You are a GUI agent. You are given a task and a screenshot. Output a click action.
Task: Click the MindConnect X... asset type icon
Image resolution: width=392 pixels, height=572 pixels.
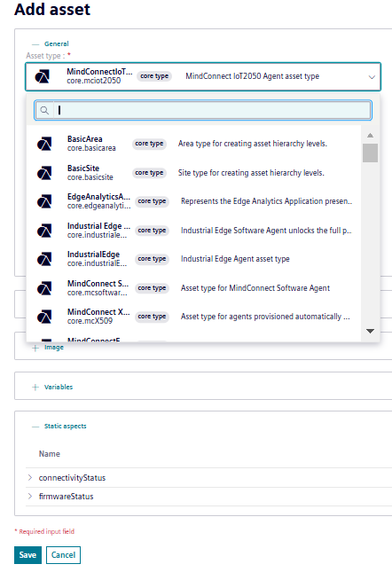pyautogui.click(x=44, y=317)
